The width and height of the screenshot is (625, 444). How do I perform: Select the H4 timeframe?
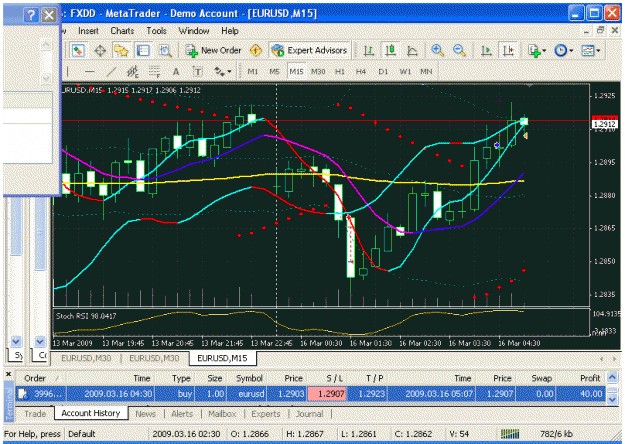click(361, 72)
